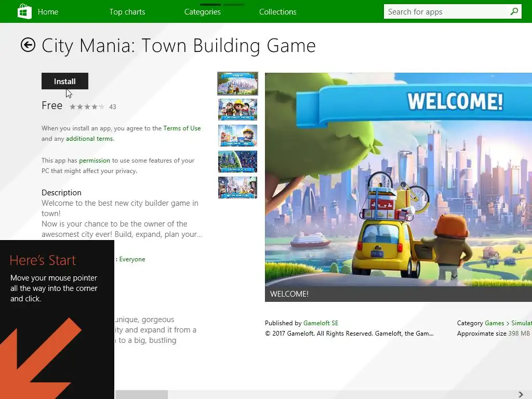
Task: Open the additional terms link
Action: pos(89,138)
